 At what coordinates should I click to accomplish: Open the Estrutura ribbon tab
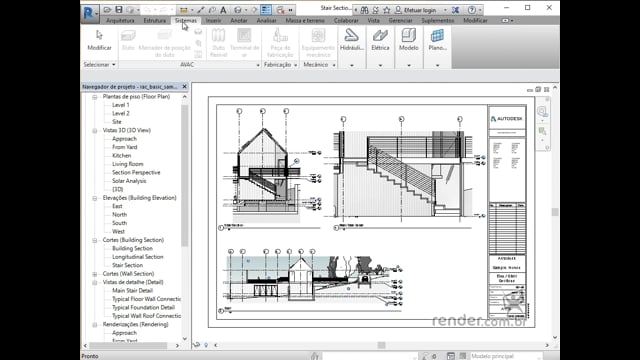click(x=155, y=20)
